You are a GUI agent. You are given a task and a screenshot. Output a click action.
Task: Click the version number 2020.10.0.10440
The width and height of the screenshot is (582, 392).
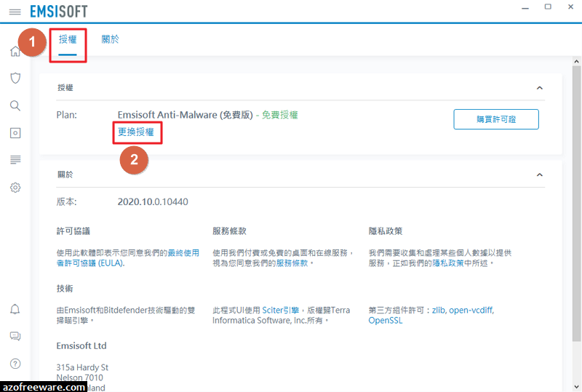point(153,202)
